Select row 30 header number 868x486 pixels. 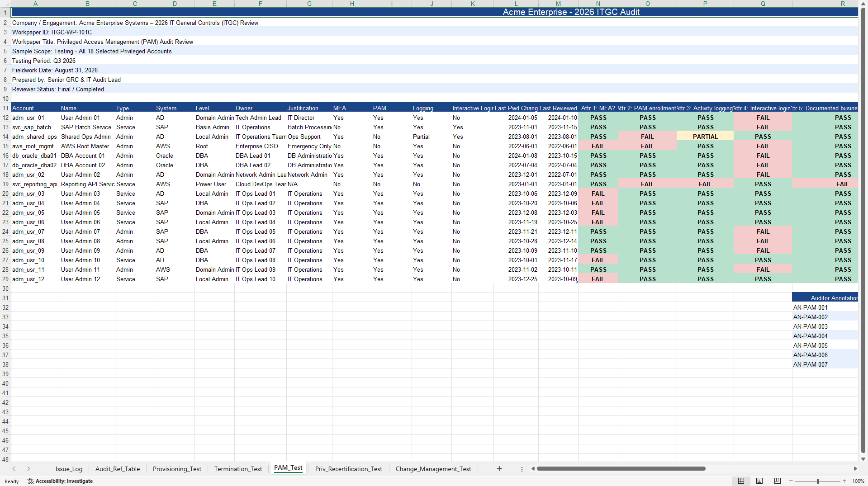pos(5,288)
